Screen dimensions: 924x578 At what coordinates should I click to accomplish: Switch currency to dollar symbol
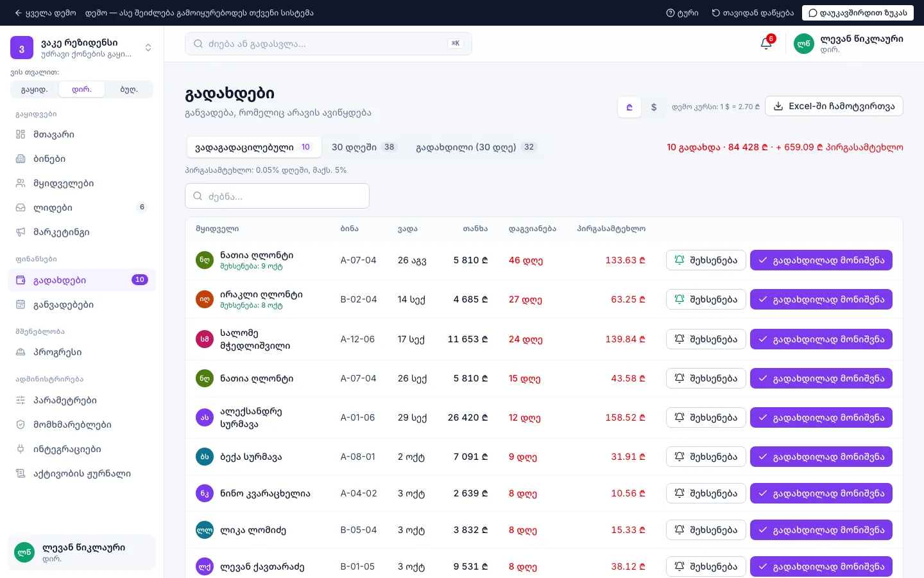(654, 107)
